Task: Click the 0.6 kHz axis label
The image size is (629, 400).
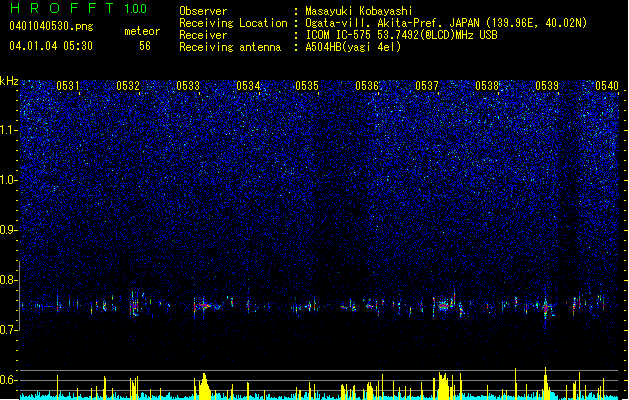Action: click(x=8, y=380)
